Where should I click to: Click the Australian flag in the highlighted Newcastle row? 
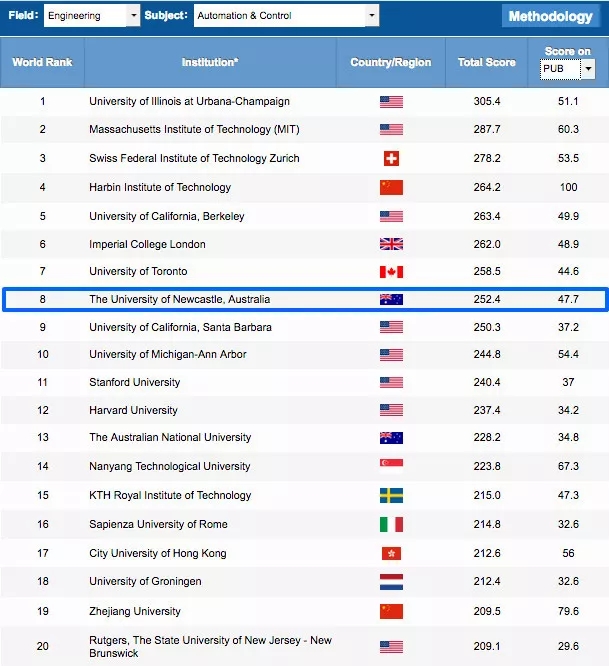tap(391, 300)
